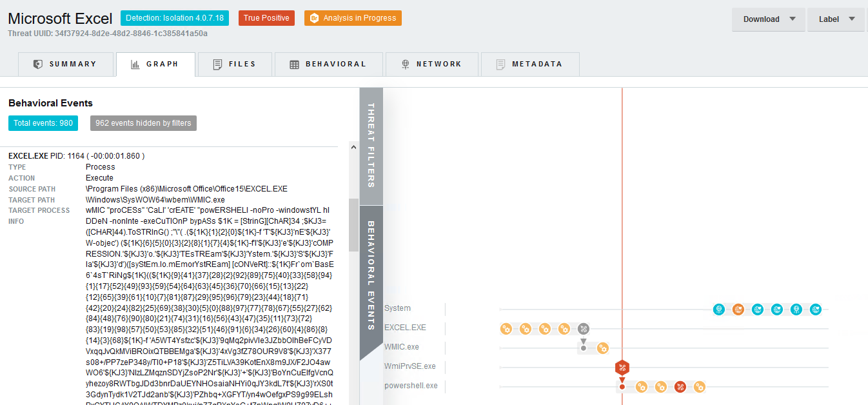
Task: Click the bar chart icon on Graph tab
Action: (135, 64)
